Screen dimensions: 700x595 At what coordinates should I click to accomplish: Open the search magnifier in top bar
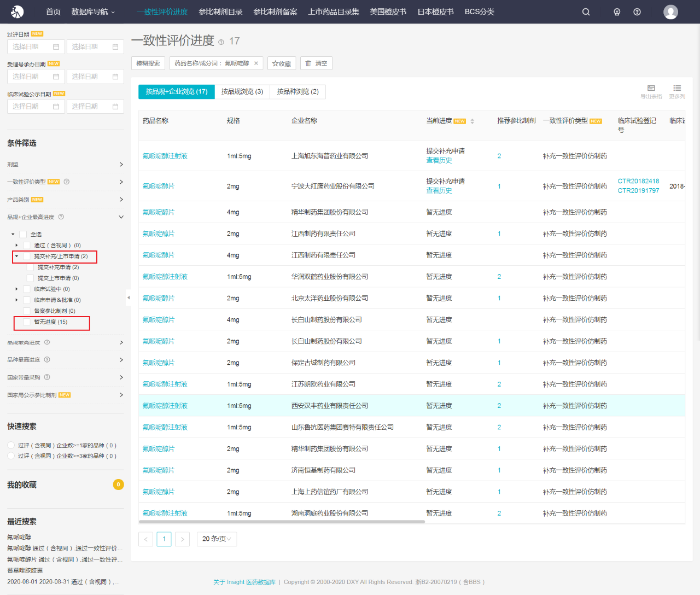tap(586, 12)
